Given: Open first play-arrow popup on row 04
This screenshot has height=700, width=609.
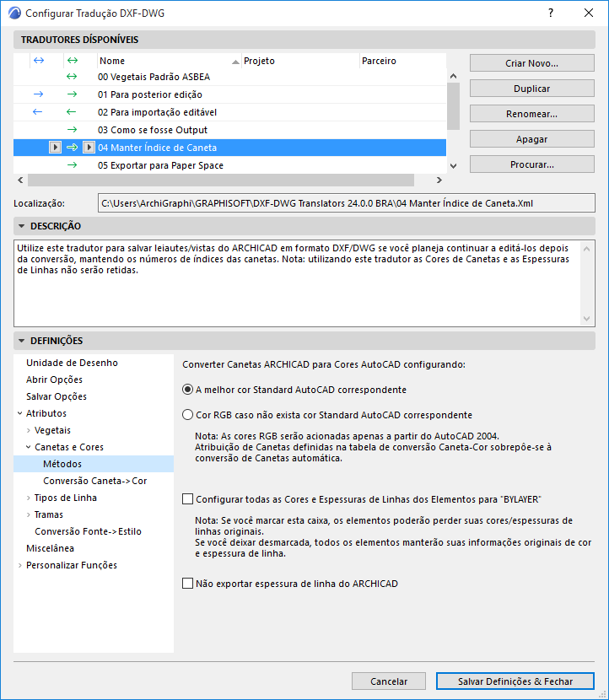Looking at the screenshot, I should pyautogui.click(x=55, y=148).
